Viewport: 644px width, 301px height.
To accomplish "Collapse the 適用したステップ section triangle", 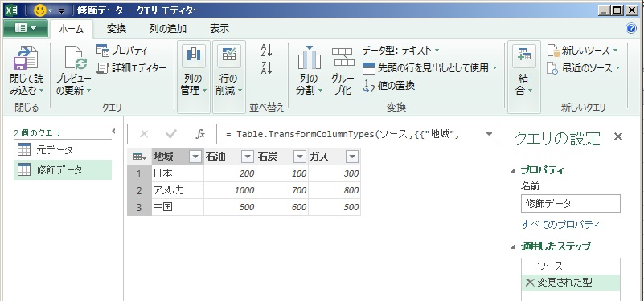I will click(513, 247).
